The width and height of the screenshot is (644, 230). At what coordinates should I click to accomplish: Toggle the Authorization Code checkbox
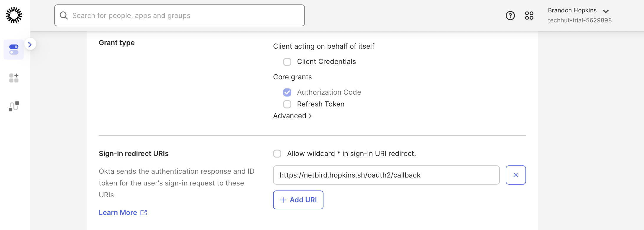tap(287, 93)
